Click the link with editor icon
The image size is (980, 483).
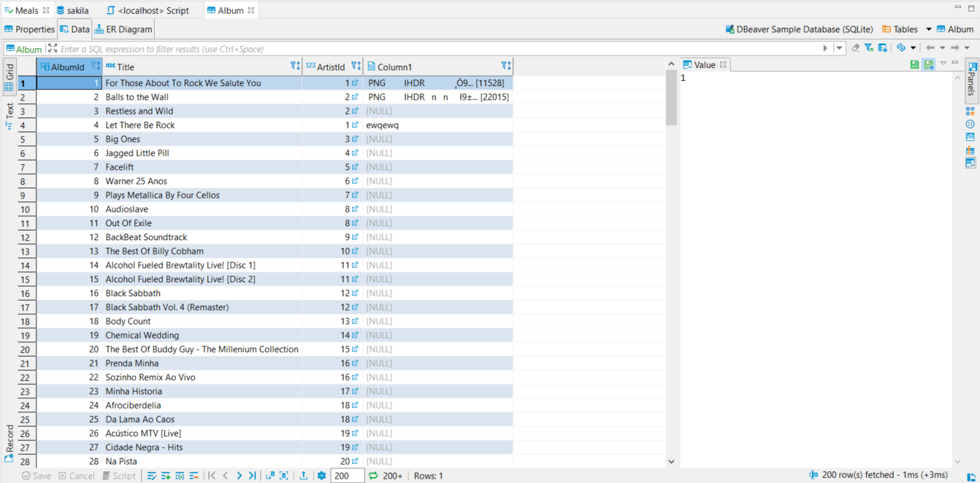point(901,48)
